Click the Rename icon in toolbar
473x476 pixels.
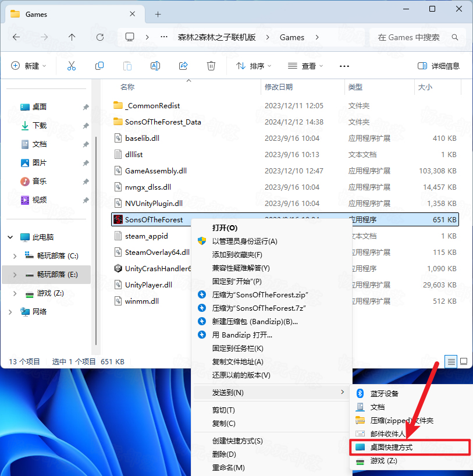point(155,66)
